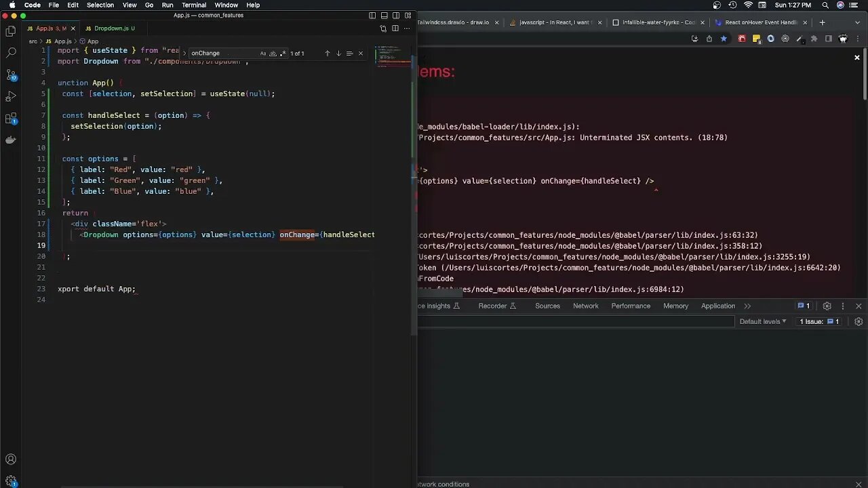Open the DevTools Sources tab
The width and height of the screenshot is (868, 488).
547,306
